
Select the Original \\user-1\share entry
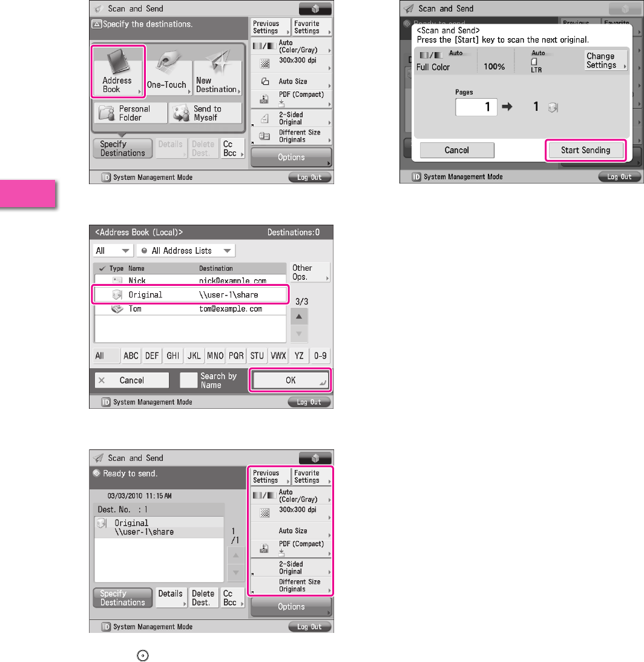(x=190, y=295)
